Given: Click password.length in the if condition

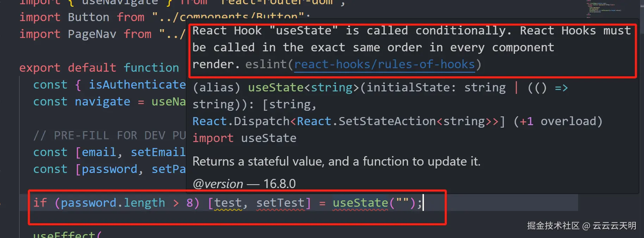Looking at the screenshot, I should click(113, 203).
